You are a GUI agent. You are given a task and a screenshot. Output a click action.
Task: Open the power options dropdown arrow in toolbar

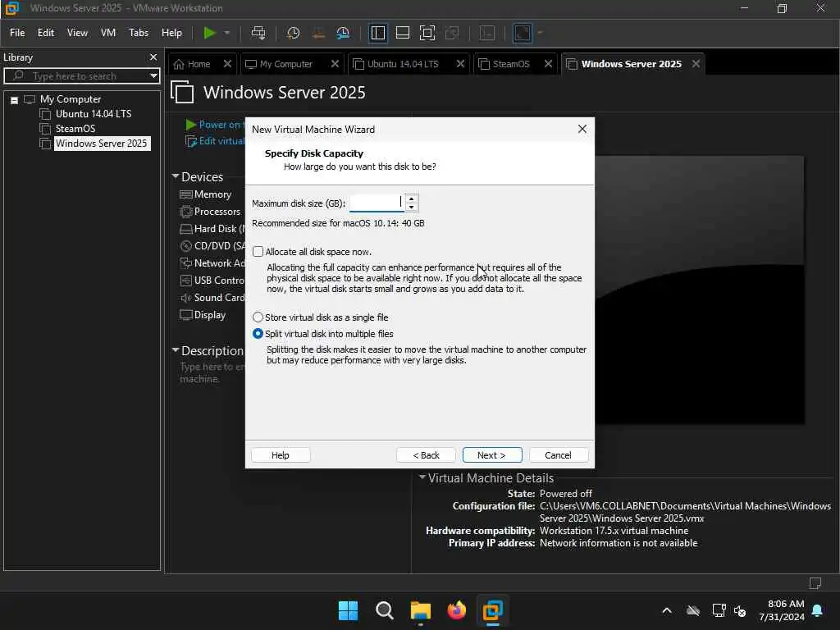[x=227, y=33]
